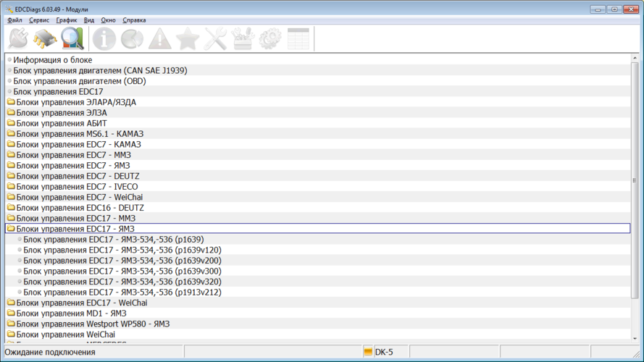
Task: Select the Блок управления EDC17 item
Action: [x=317, y=91]
